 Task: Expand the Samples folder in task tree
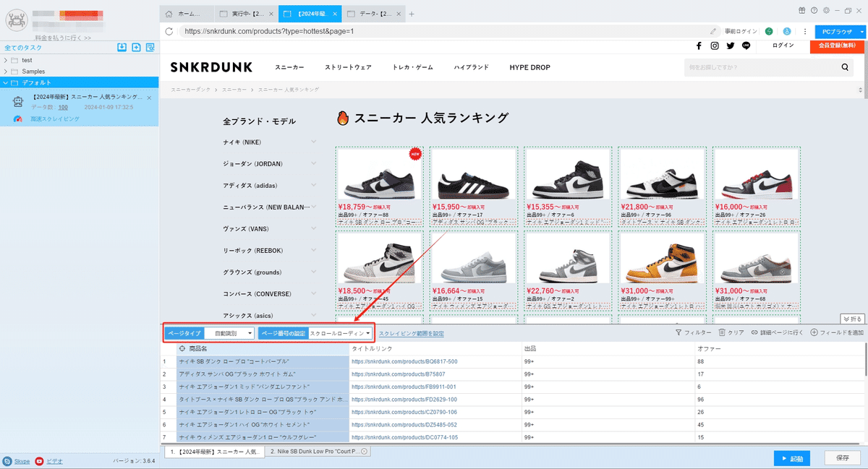(7, 72)
